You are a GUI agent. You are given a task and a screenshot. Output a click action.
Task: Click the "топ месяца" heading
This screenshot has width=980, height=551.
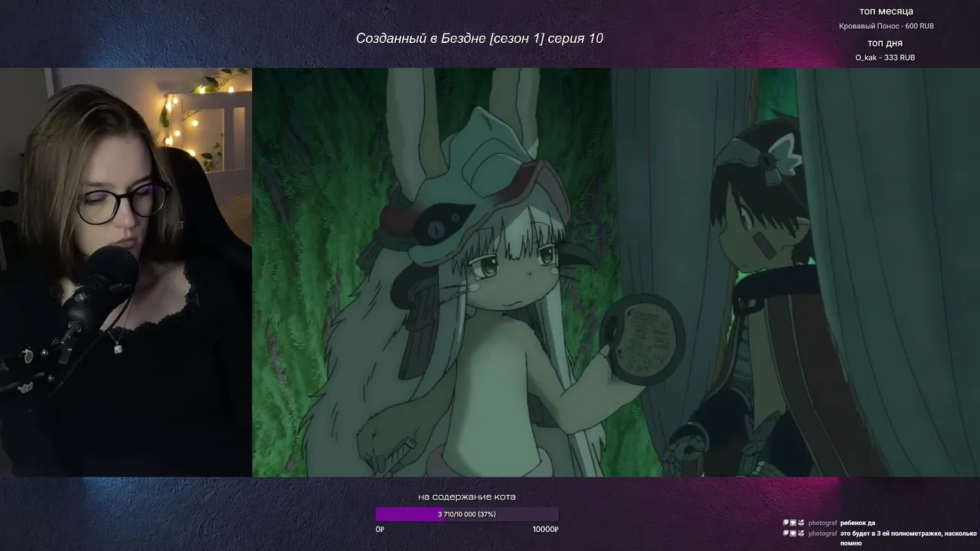tap(886, 11)
